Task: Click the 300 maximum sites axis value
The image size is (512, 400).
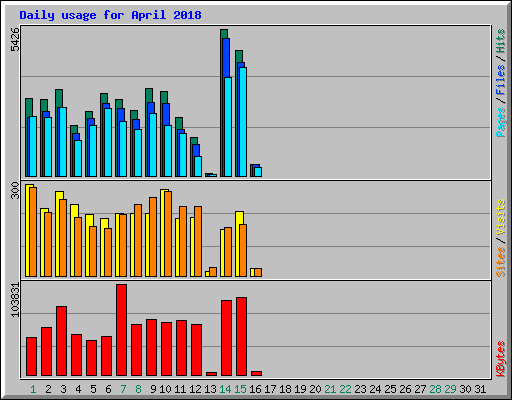Action: (x=15, y=190)
